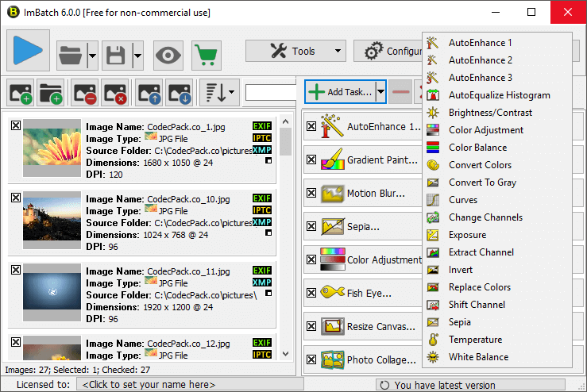
Task: Toggle the Motion Blur task checkbox
Action: click(311, 194)
